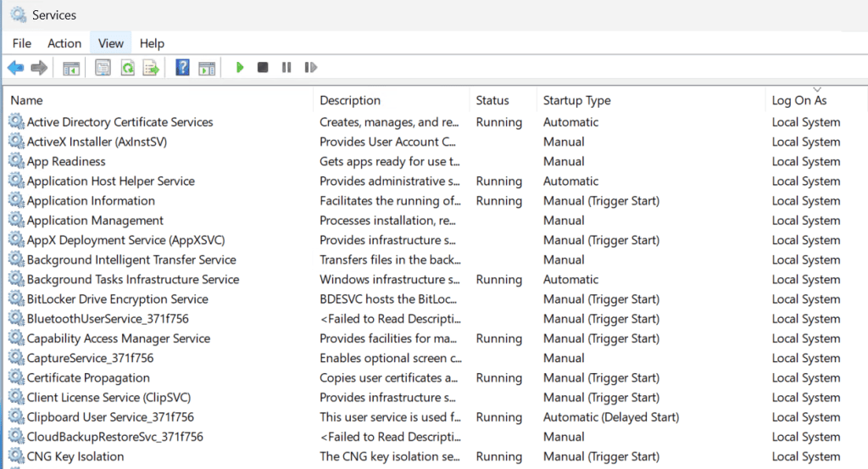Viewport: 868px width, 469px height.
Task: Select the CNG Key Isolation service
Action: [75, 456]
